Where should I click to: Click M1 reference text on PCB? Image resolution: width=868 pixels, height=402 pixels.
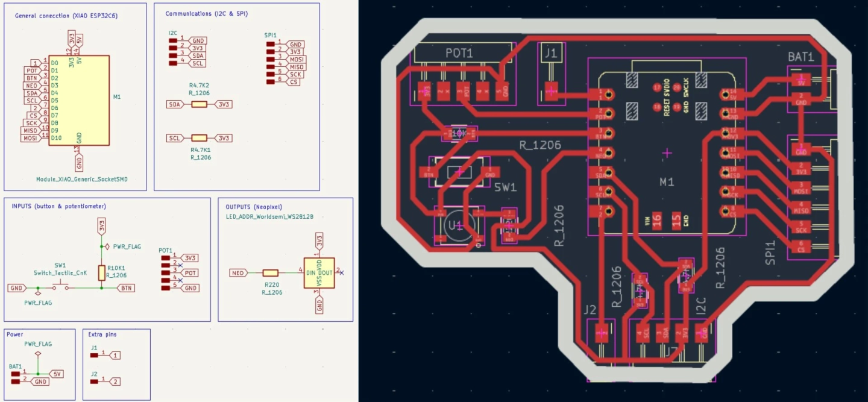pyautogui.click(x=667, y=182)
